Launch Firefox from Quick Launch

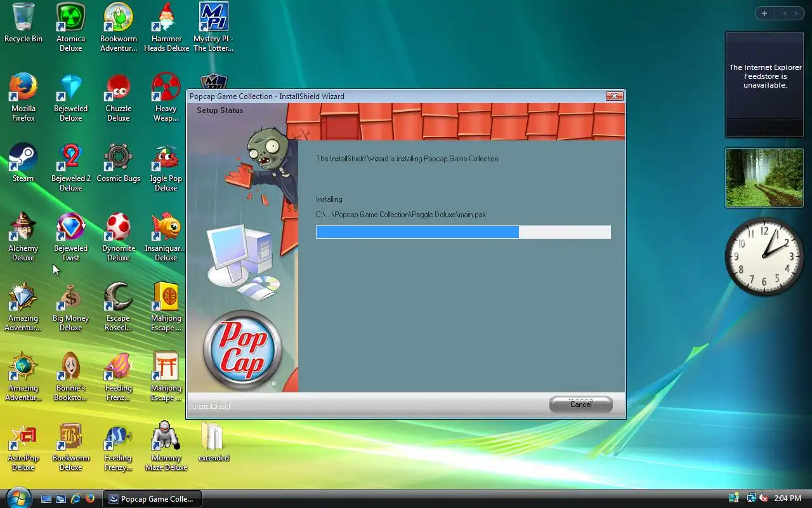(90, 498)
